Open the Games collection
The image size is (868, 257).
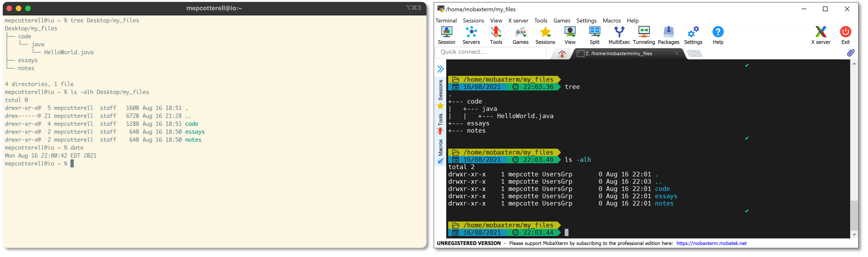[521, 35]
